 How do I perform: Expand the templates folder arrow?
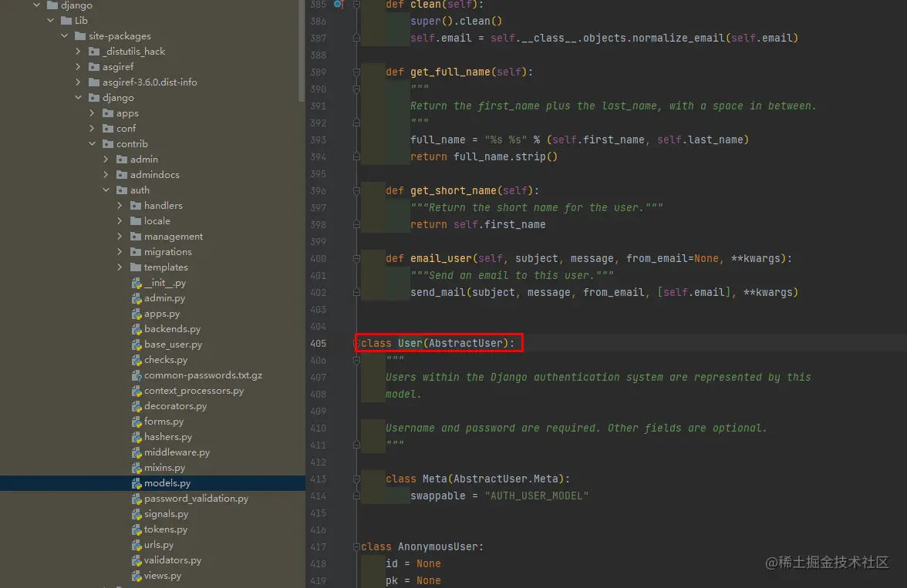(x=120, y=267)
